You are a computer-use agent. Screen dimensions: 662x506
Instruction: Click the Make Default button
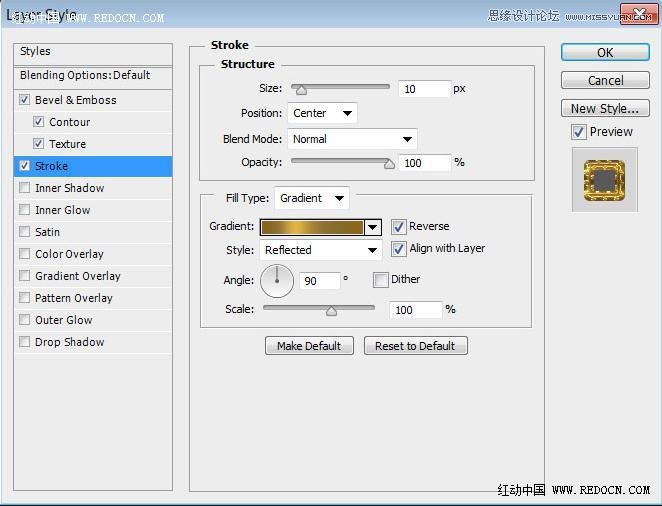(309, 346)
